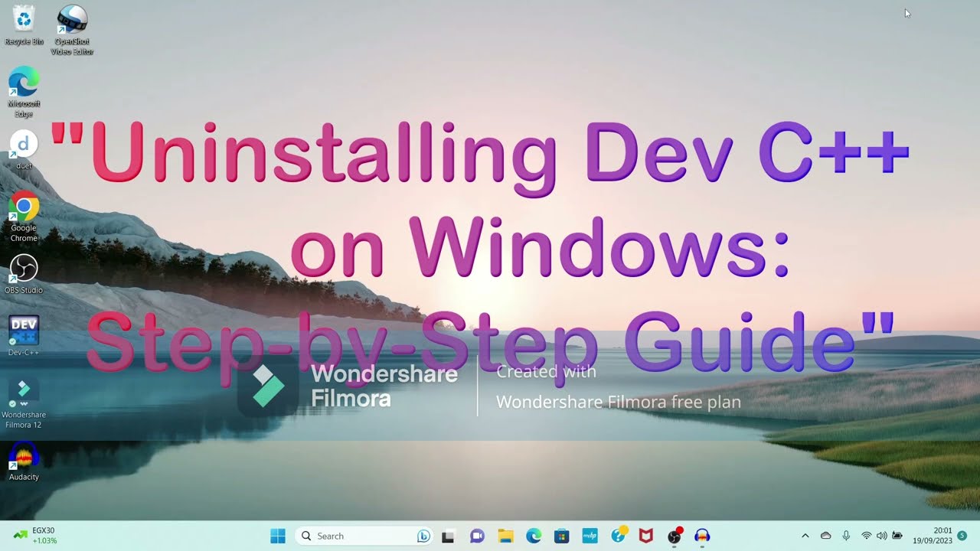Screen dimensions: 980x551
Task: Select the Wondershare Filmora 12 desktop icon
Action: 24,403
